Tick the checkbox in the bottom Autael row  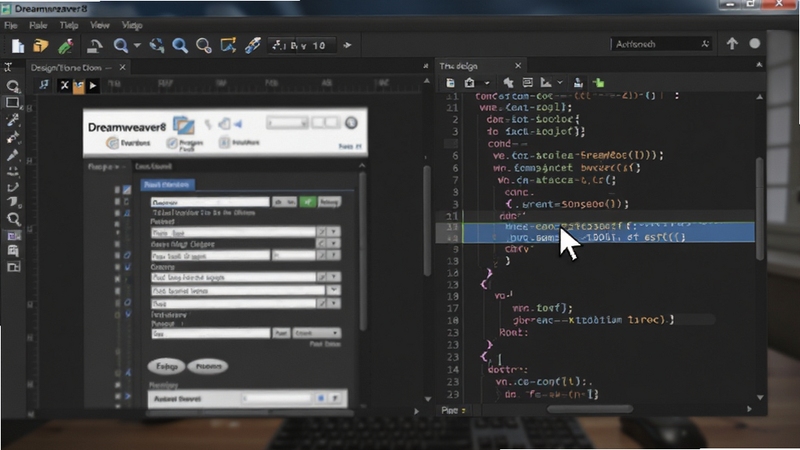pyautogui.click(x=321, y=398)
